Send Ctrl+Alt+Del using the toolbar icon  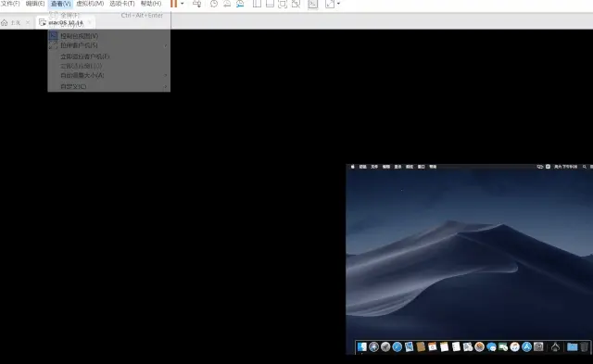click(197, 4)
